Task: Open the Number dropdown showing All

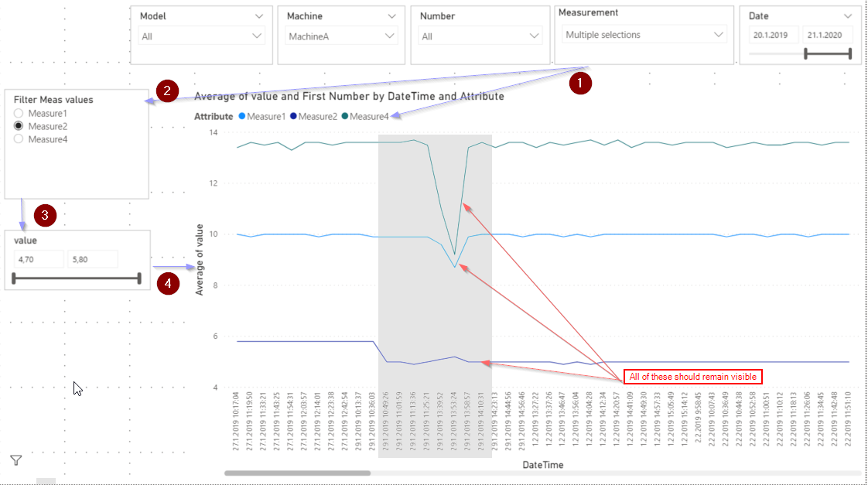Action: coord(480,36)
